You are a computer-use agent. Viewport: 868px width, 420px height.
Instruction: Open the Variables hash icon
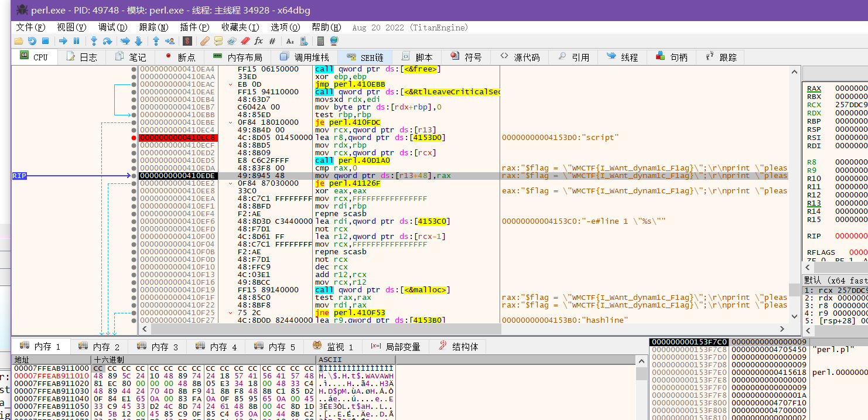click(x=272, y=41)
